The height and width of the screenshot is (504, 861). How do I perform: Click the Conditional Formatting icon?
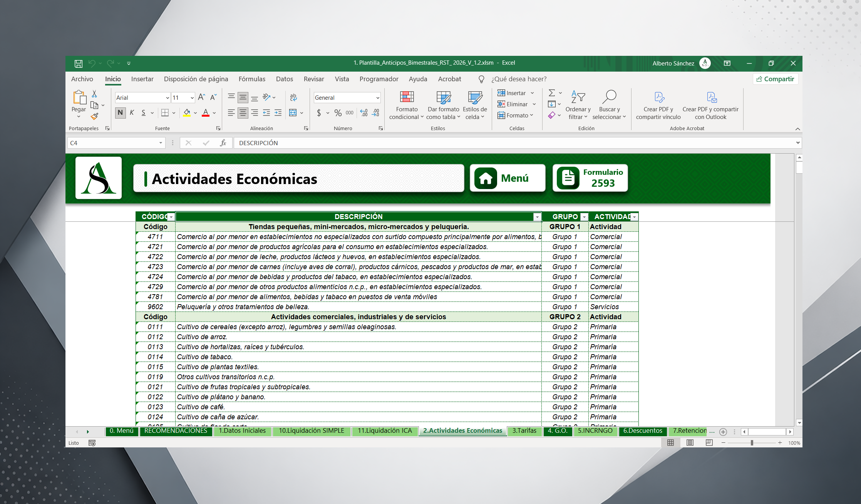[x=407, y=97]
